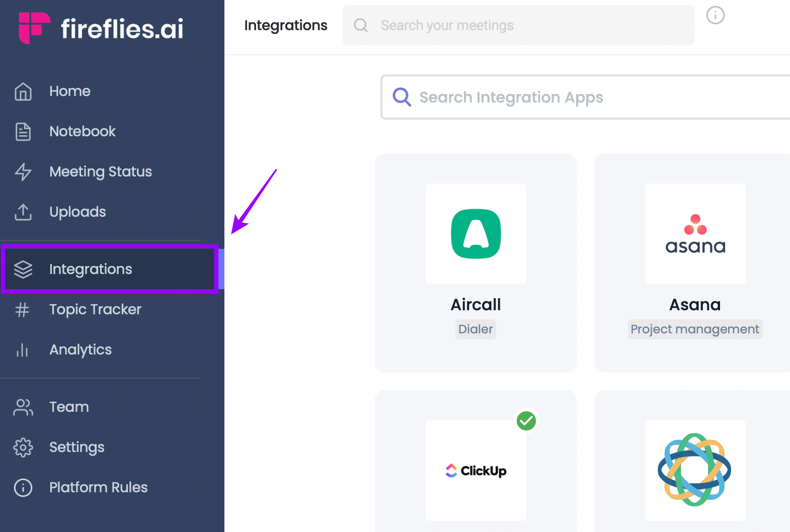Click the Aircall card title
Viewport: 790px width, 532px height.
pos(476,305)
